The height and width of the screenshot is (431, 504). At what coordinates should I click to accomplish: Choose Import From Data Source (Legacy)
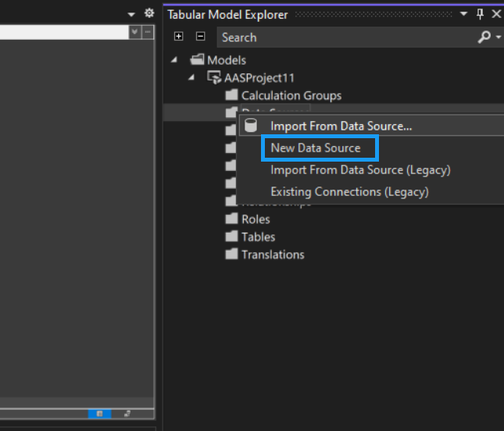361,170
